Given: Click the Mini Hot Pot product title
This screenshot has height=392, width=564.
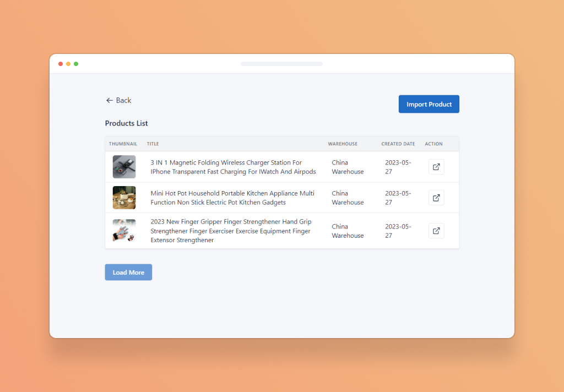Looking at the screenshot, I should [232, 198].
